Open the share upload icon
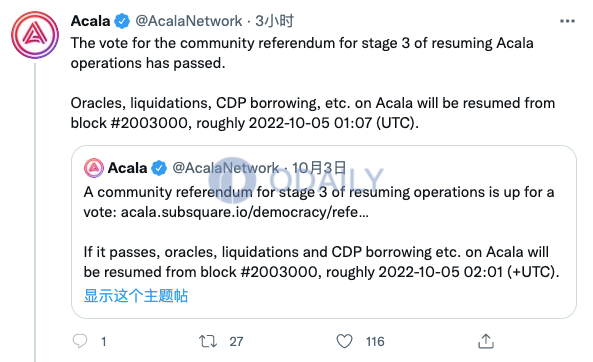Image resolution: width=593 pixels, height=362 pixels. pos(486,341)
